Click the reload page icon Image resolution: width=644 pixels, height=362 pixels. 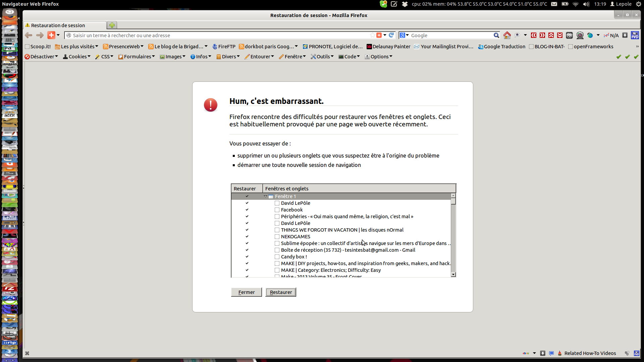coord(391,35)
